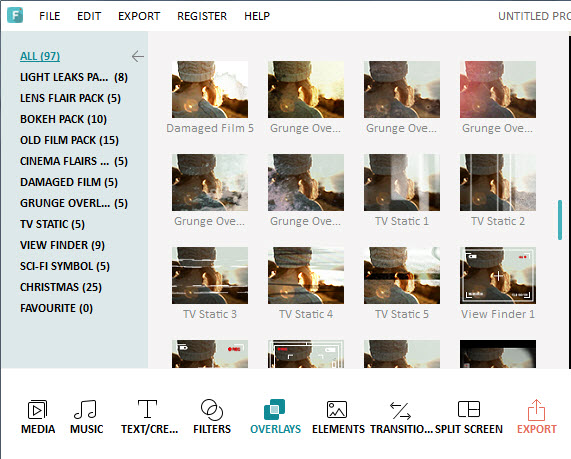Image resolution: width=571 pixels, height=459 pixels.
Task: Select the Damaged Film 5 overlay thumbnail
Action: pyautogui.click(x=210, y=89)
